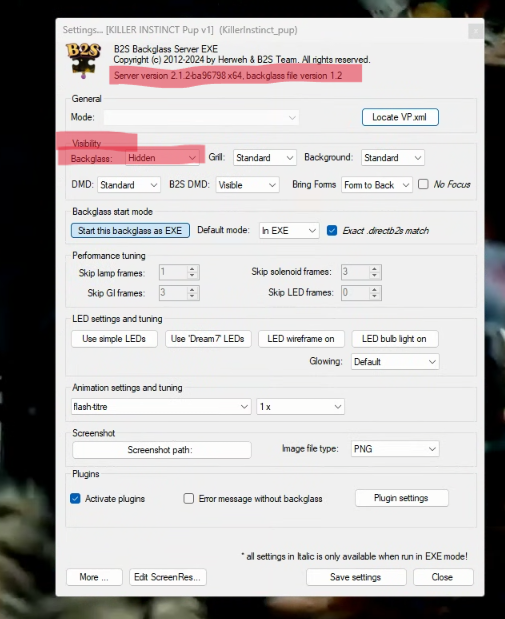Open the Bring Forms dropdown
The image size is (505, 619).
click(x=377, y=185)
